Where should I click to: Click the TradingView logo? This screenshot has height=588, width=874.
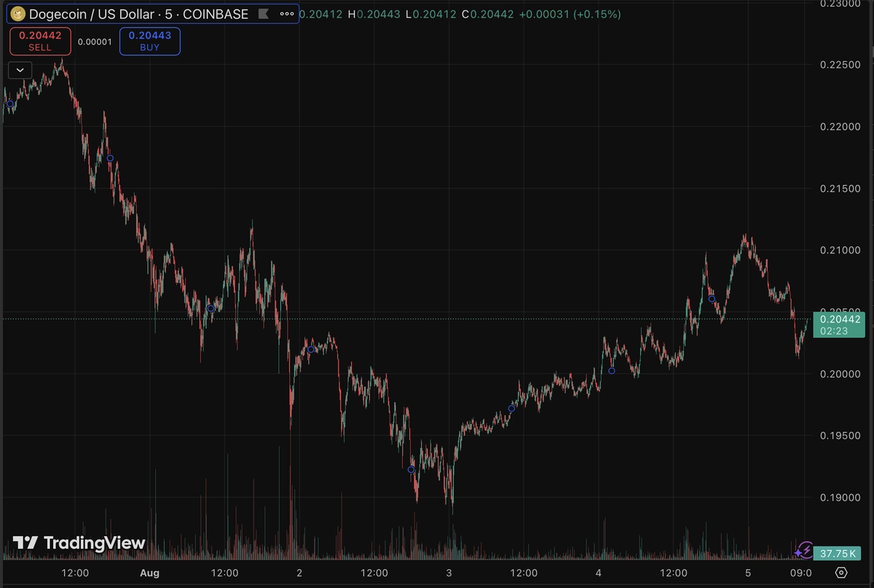pyautogui.click(x=79, y=543)
